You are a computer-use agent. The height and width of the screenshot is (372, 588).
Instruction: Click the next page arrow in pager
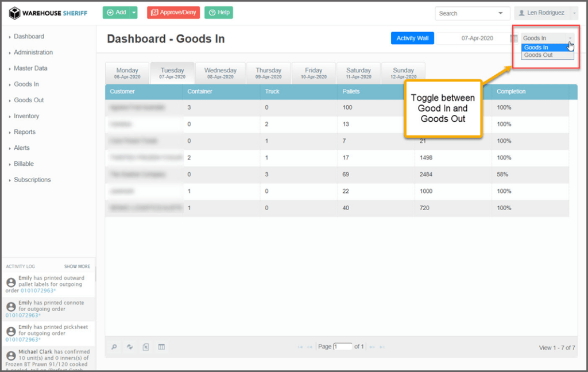point(372,347)
